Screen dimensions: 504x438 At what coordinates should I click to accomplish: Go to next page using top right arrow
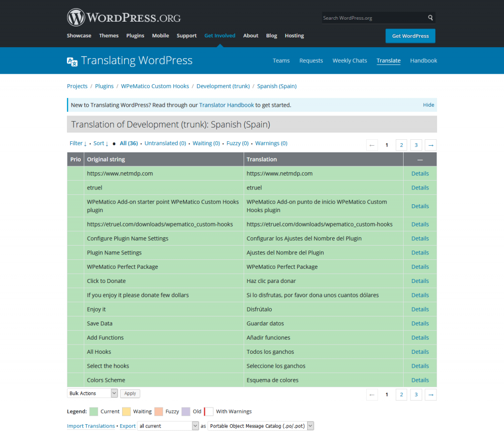point(431,145)
